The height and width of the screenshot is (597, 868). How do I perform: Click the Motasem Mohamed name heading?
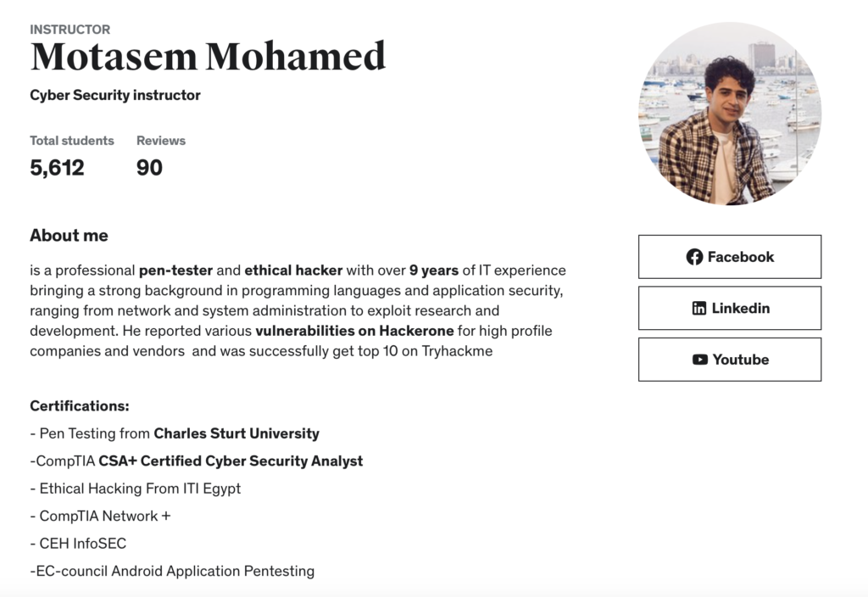(x=208, y=57)
